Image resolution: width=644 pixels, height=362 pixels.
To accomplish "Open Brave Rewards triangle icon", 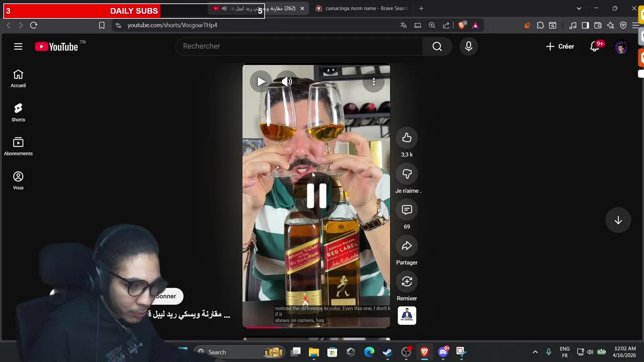I will click(x=475, y=25).
